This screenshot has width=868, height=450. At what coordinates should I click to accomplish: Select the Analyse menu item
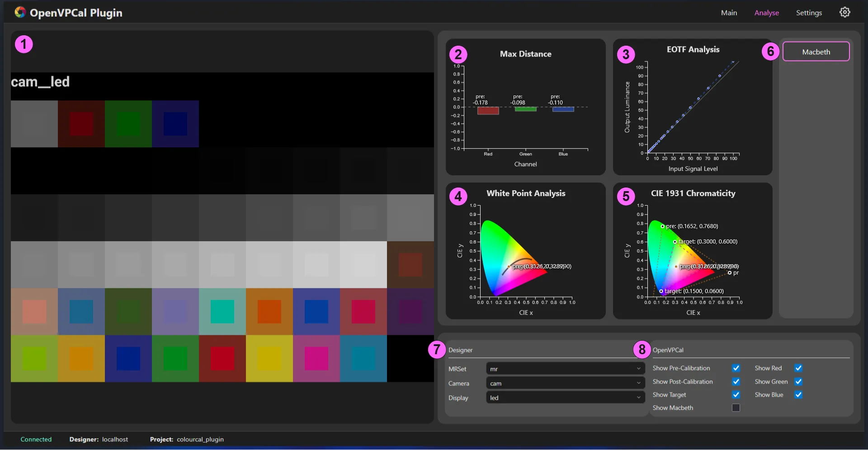[x=767, y=12]
